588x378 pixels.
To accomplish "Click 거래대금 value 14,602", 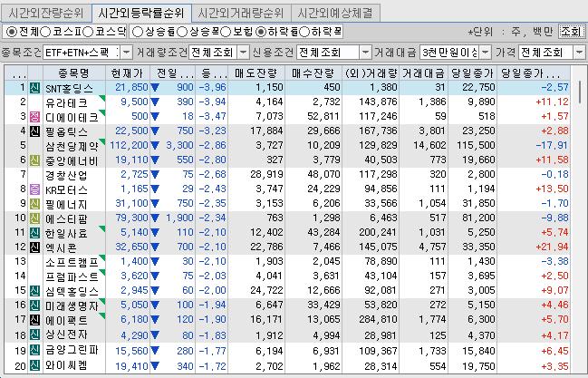I will (429, 145).
